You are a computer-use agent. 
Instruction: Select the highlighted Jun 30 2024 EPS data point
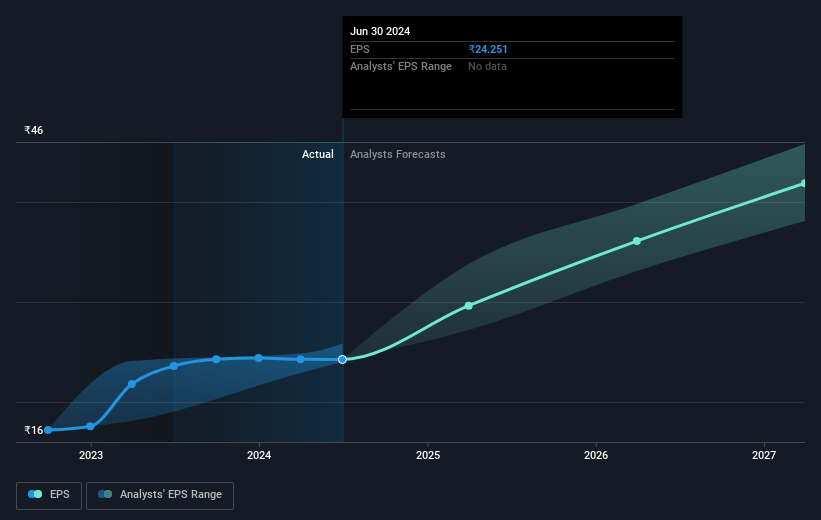pyautogui.click(x=342, y=359)
